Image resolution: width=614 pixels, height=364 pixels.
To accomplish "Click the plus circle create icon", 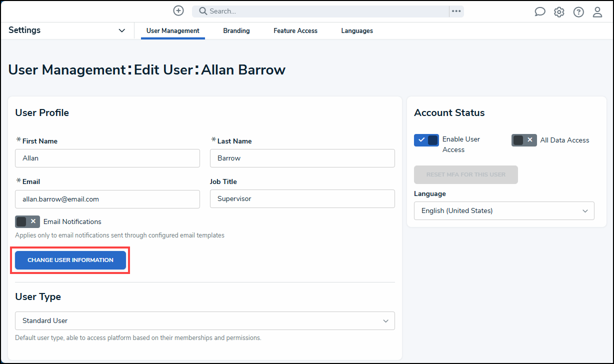I will point(178,10).
